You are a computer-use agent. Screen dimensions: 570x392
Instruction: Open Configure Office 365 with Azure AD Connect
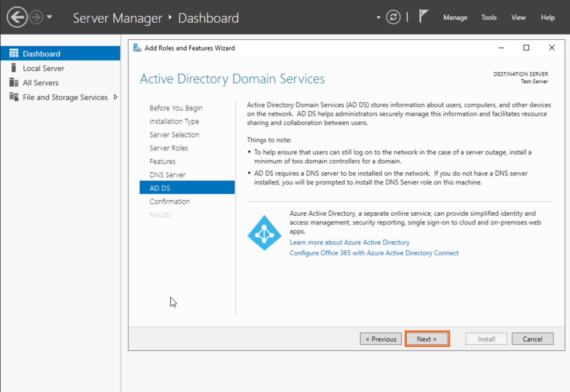pyautogui.click(x=374, y=253)
